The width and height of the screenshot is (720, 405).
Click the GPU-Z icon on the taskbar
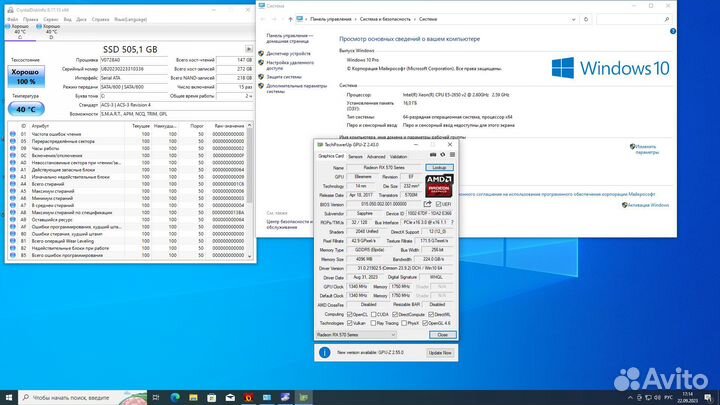[304, 397]
